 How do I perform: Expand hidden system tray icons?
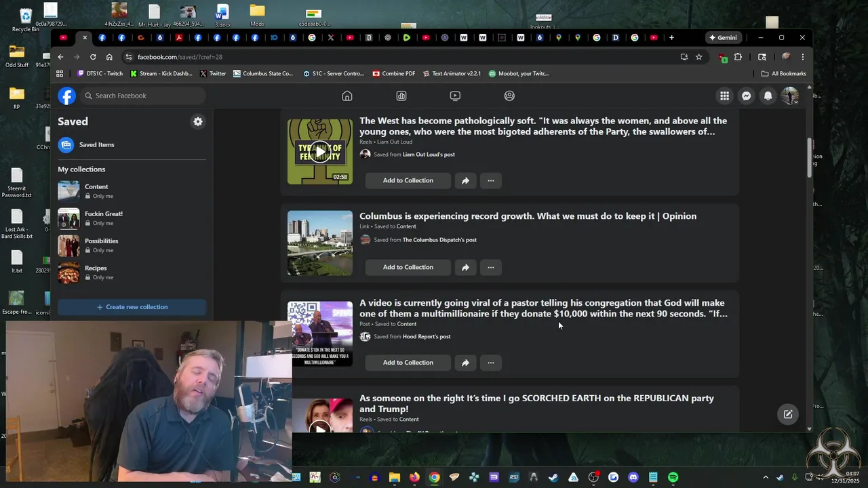click(766, 477)
